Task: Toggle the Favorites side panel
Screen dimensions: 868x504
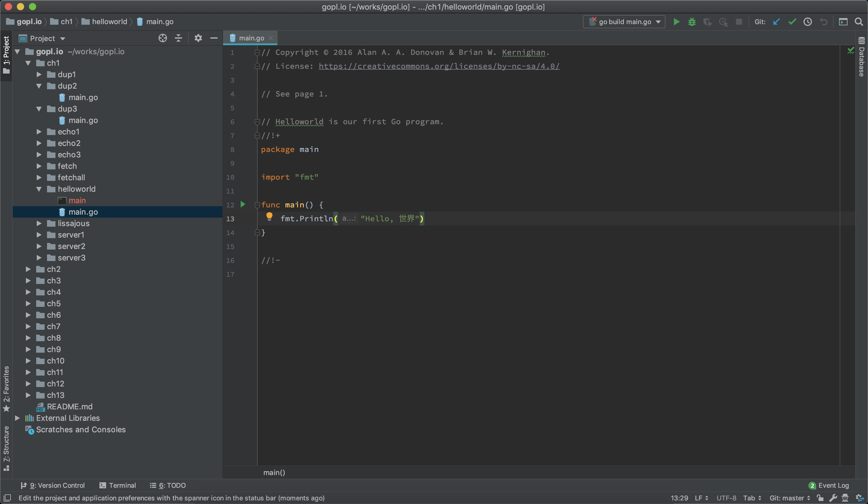Action: [6, 389]
